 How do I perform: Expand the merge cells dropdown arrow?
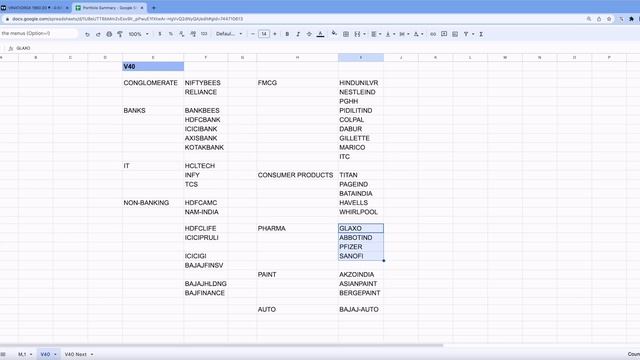[x=364, y=34]
